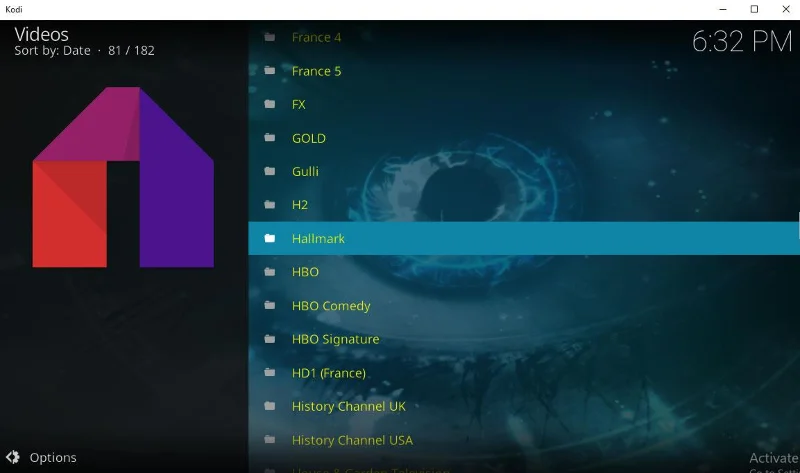
Task: Select History Channel UK
Action: point(524,407)
